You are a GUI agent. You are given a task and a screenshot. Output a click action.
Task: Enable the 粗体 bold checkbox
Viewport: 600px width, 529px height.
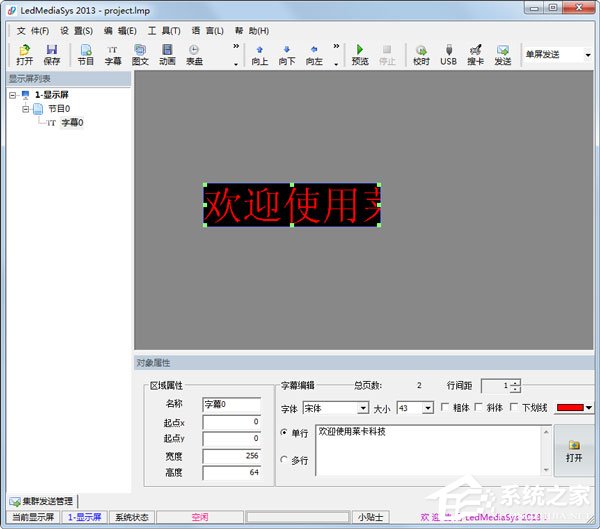click(x=446, y=408)
